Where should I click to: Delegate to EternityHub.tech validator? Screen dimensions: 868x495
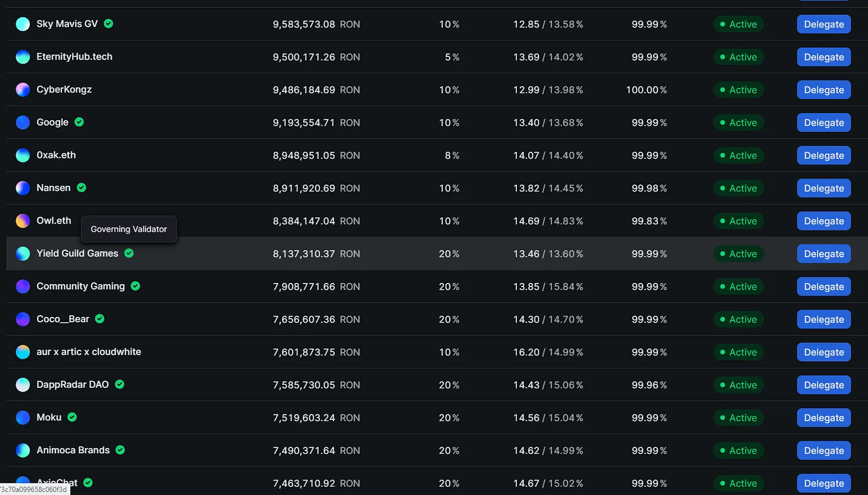[823, 57]
